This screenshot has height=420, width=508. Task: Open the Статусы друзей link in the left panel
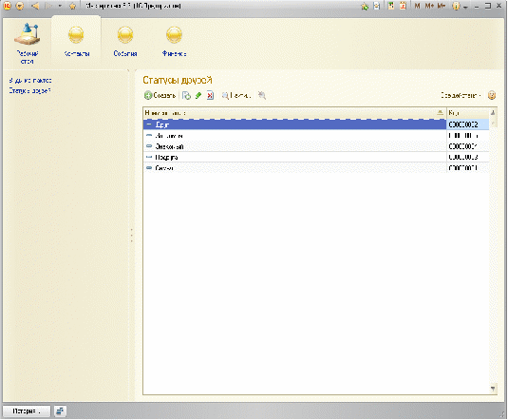coord(29,91)
